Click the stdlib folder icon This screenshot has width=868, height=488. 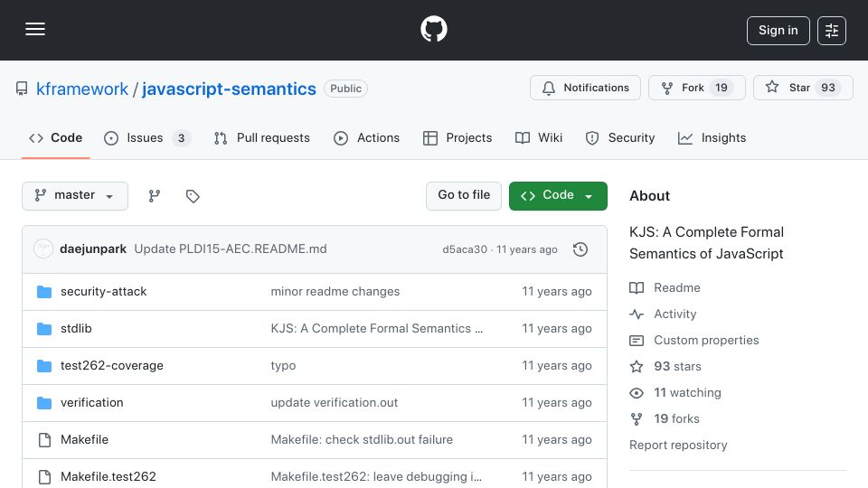click(x=44, y=329)
